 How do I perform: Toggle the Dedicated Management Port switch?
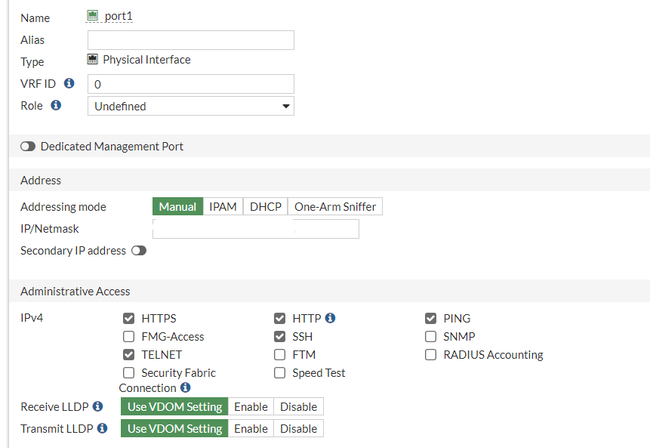pos(28,147)
